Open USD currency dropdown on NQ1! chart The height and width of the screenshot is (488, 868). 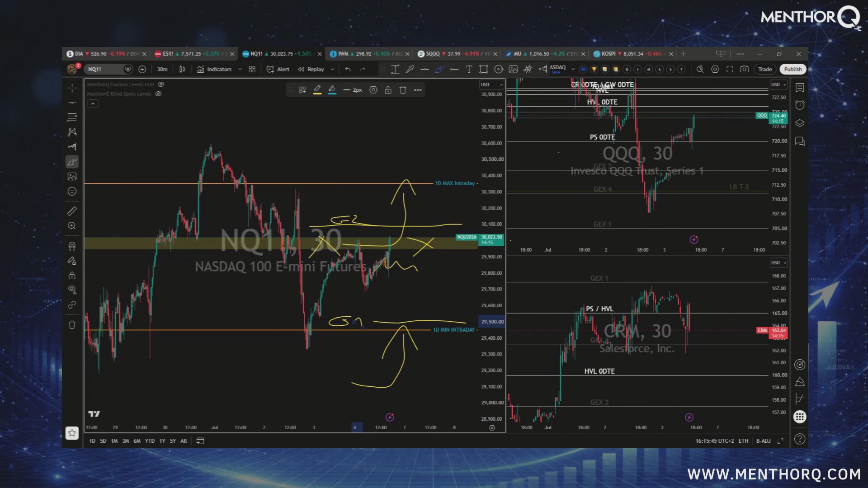491,84
